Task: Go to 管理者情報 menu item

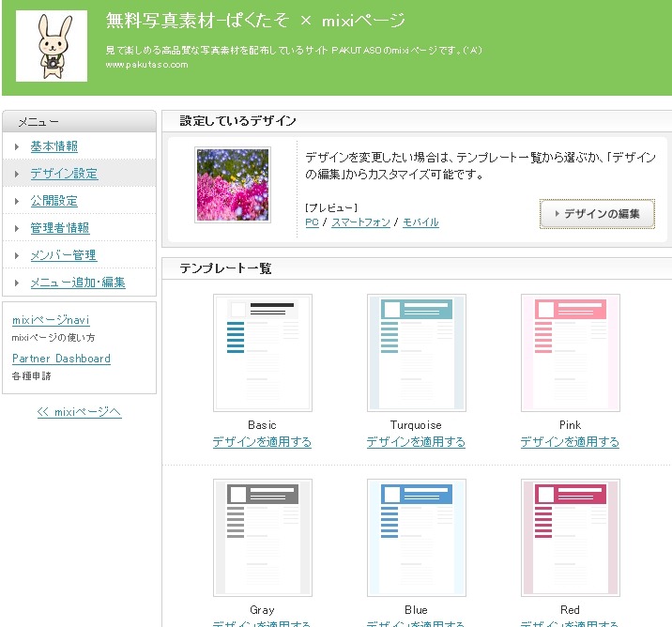Action: (x=59, y=228)
